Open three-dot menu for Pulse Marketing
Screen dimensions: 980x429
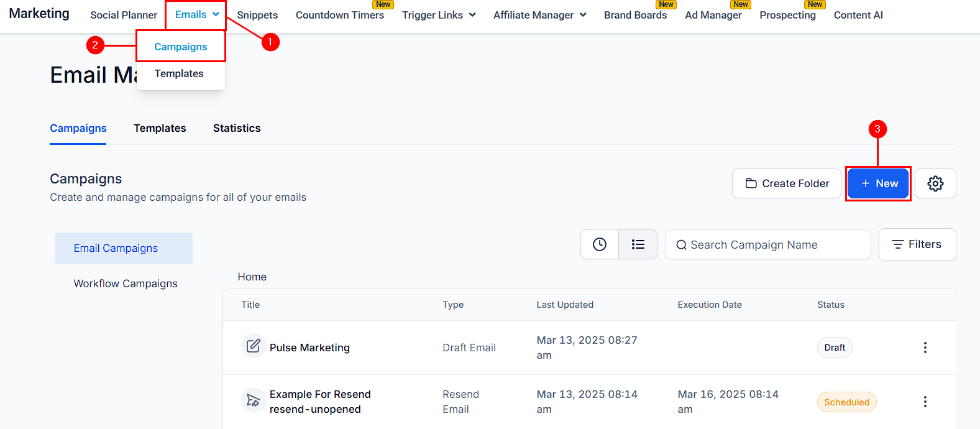click(925, 348)
